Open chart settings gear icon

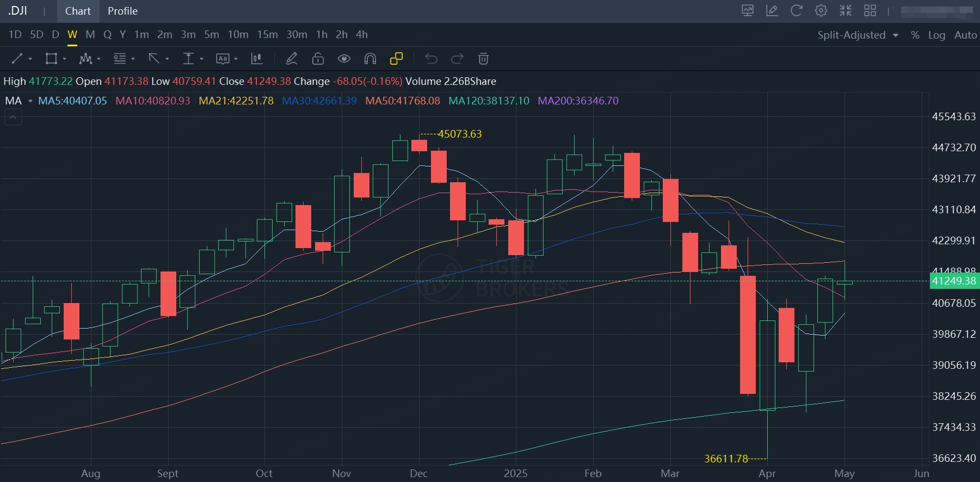coord(821,11)
